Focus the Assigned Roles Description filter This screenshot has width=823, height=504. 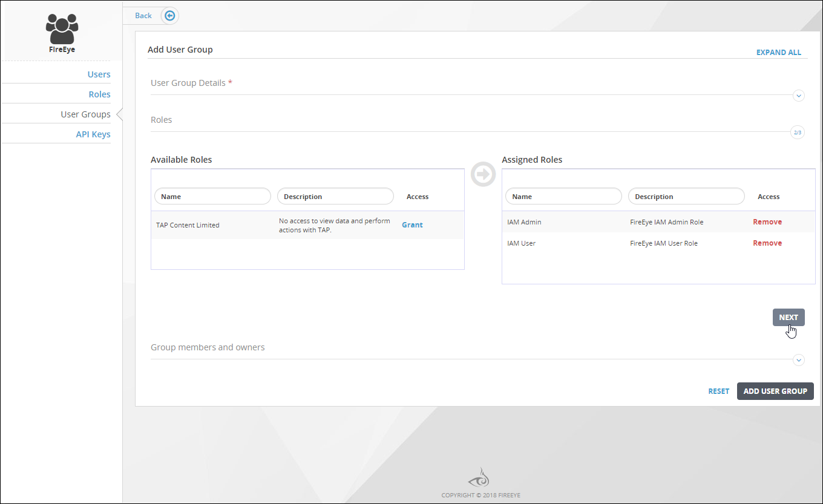(686, 197)
